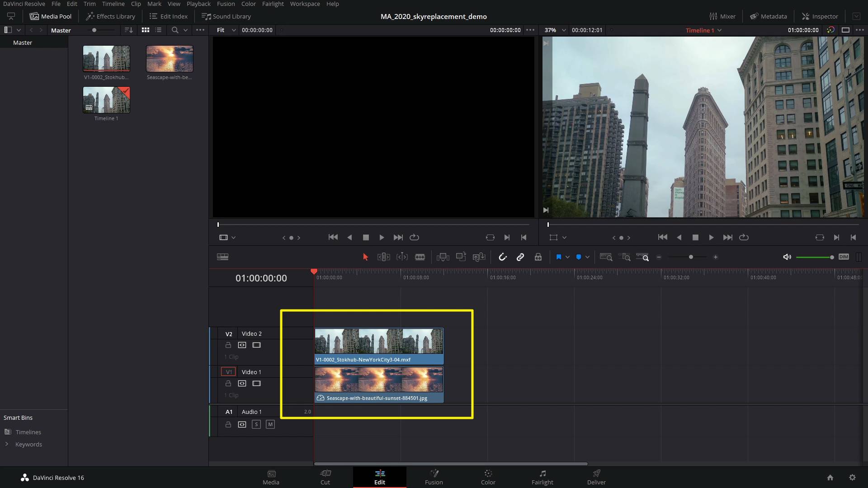Click the Overwrite Clip icon
868x488 pixels.
(461, 257)
